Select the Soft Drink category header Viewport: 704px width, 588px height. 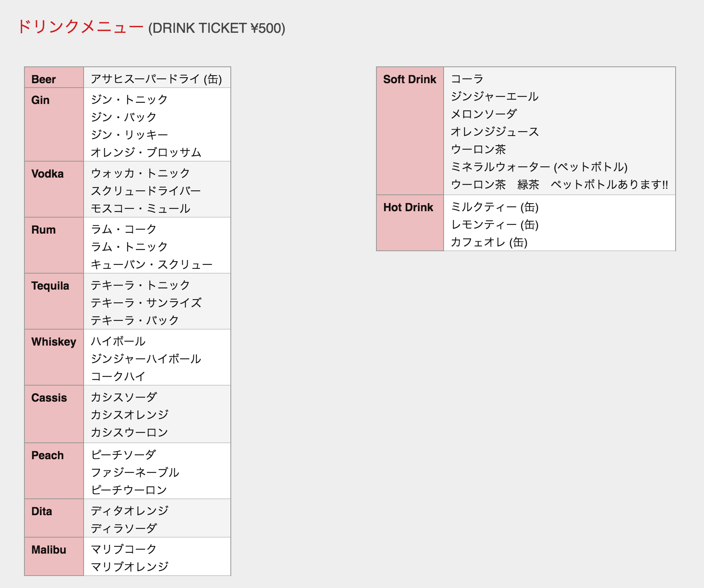coord(410,79)
